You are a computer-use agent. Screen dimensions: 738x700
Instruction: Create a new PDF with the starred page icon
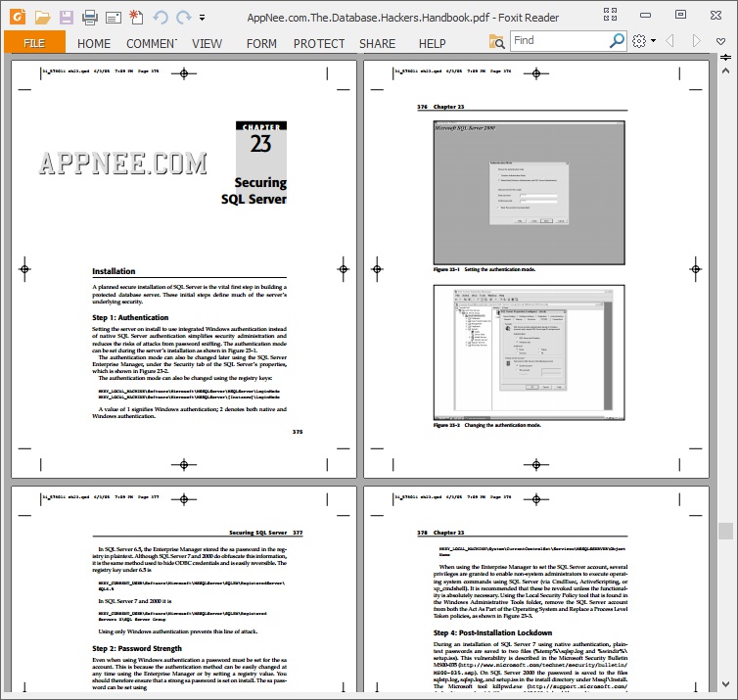point(136,18)
